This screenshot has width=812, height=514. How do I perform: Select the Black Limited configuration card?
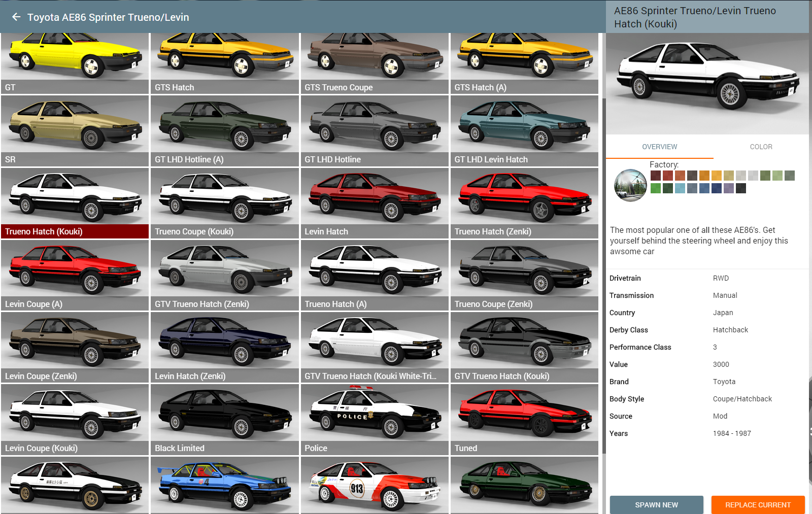225,420
